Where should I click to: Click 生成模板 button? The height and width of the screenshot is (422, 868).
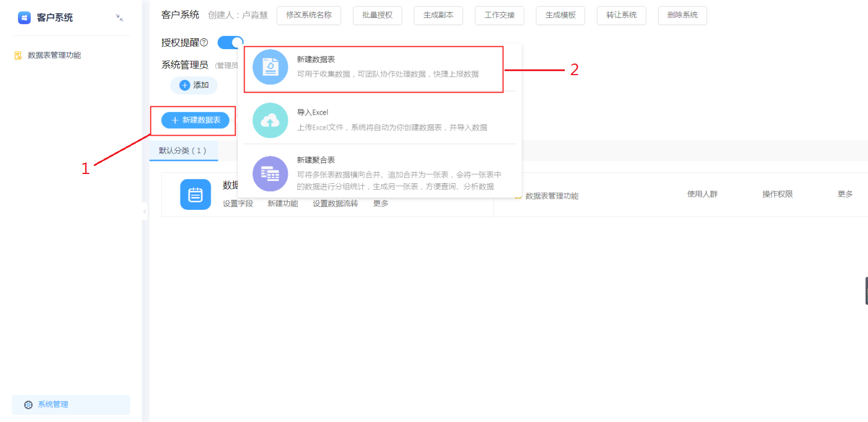pyautogui.click(x=561, y=15)
